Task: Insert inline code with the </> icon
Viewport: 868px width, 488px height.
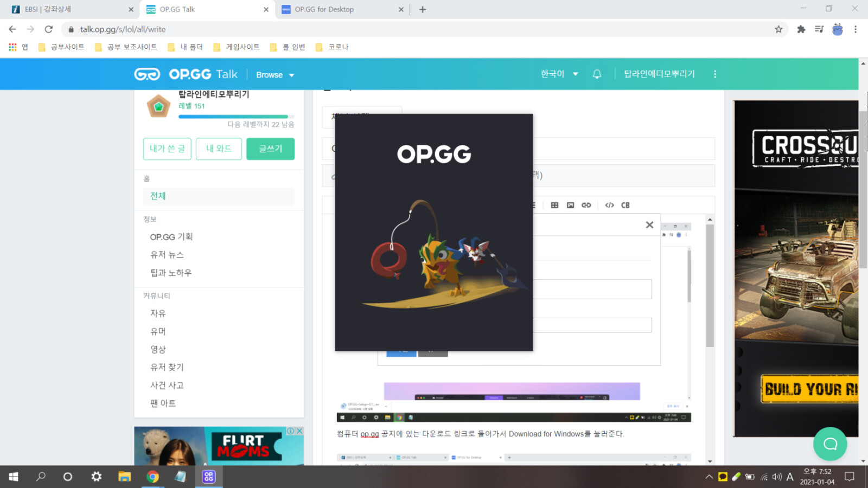Action: (x=609, y=205)
